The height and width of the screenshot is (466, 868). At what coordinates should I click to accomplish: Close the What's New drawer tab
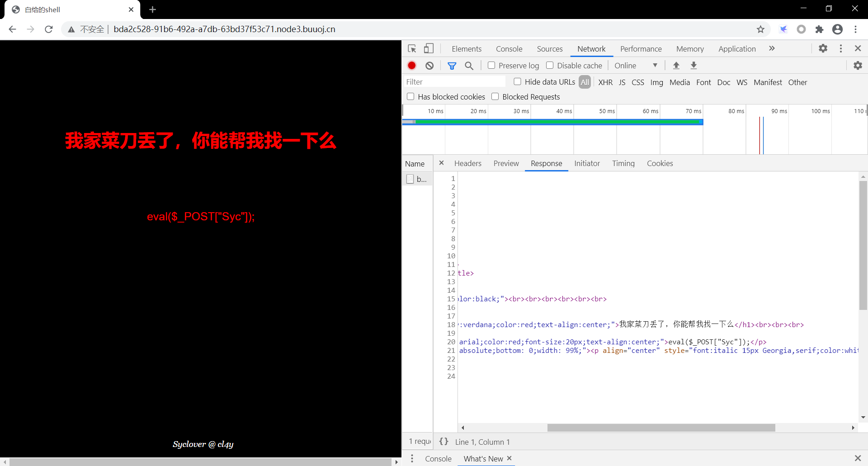[509, 458]
